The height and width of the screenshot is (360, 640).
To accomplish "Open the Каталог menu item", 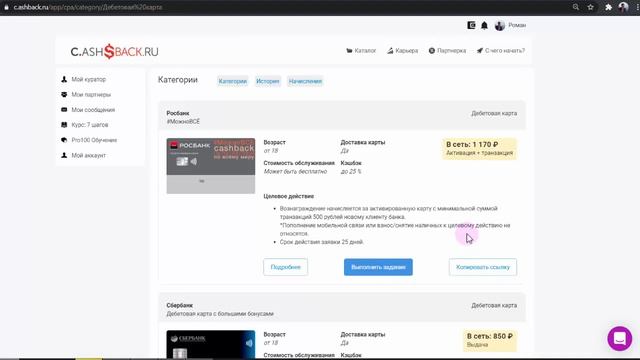I will (x=361, y=51).
